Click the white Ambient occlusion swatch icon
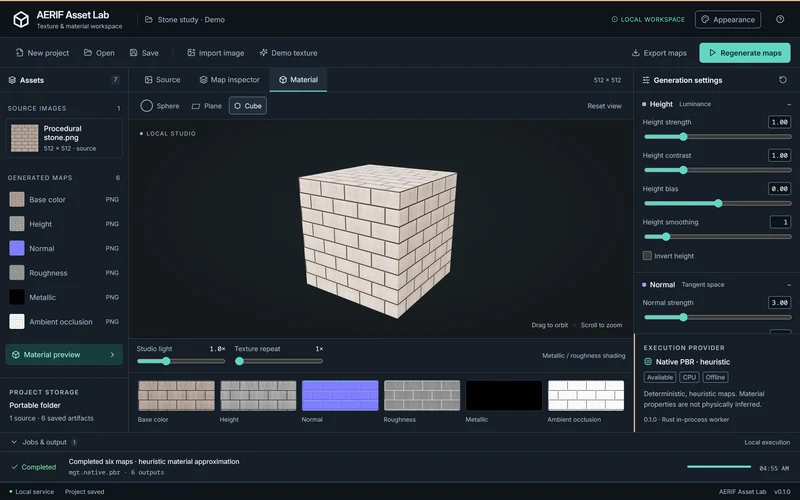This screenshot has height=500, width=800. (x=17, y=322)
